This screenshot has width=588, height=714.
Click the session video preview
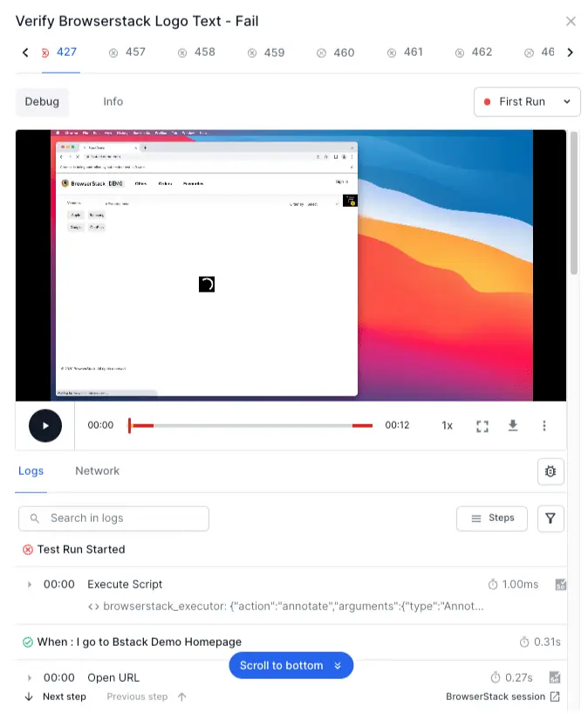(291, 265)
